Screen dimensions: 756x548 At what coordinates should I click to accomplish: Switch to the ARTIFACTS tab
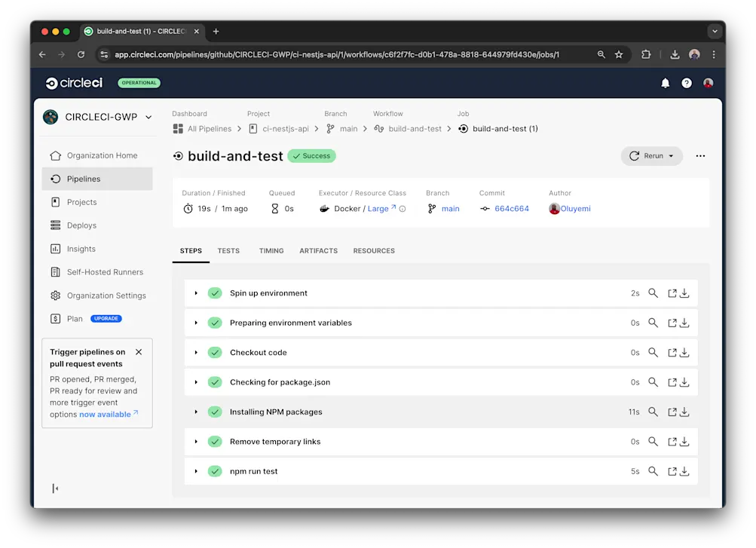point(318,250)
